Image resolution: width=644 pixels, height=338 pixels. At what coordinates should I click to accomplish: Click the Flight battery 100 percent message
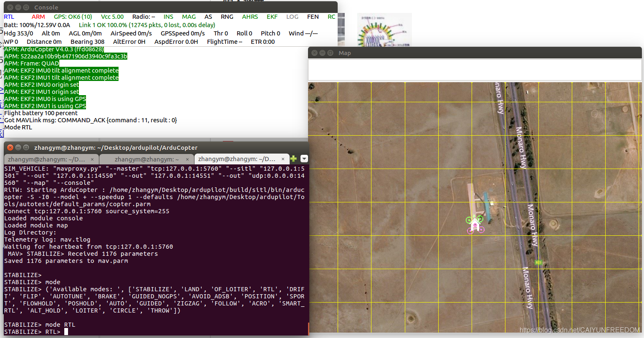[x=41, y=113]
